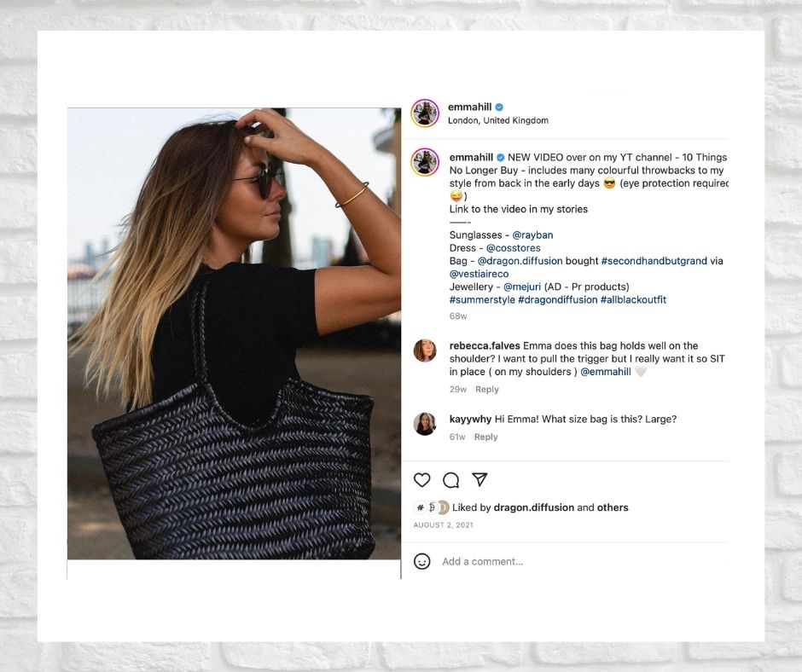This screenshot has width=802, height=672.
Task: Open emmahill's profile picture in the header
Action: tap(425, 113)
